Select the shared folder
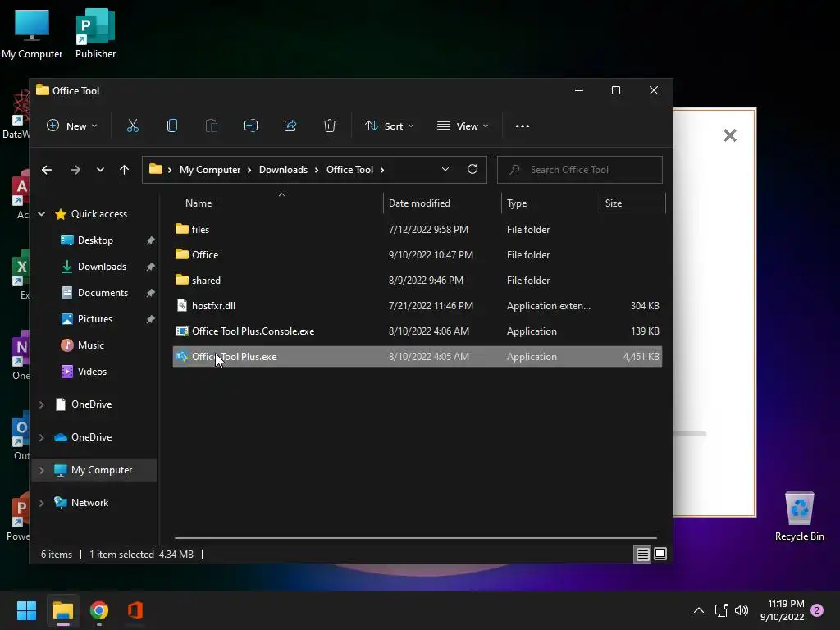 coord(418,281)
